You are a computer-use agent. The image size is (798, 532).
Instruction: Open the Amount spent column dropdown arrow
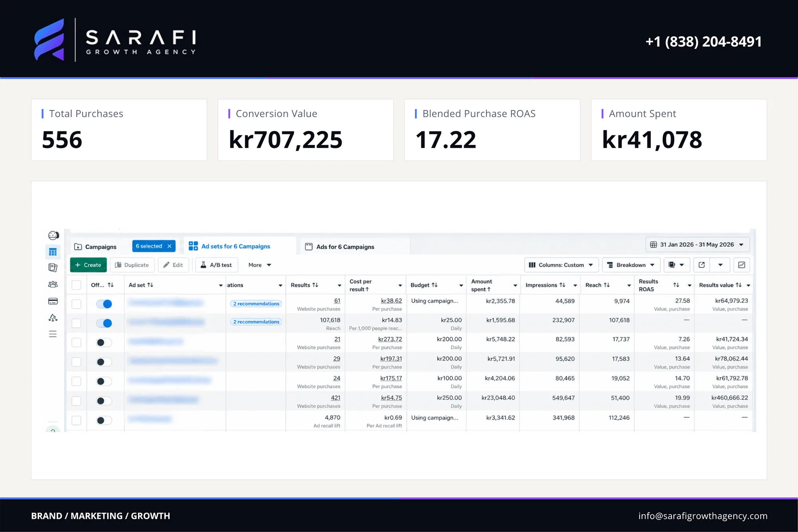click(515, 285)
